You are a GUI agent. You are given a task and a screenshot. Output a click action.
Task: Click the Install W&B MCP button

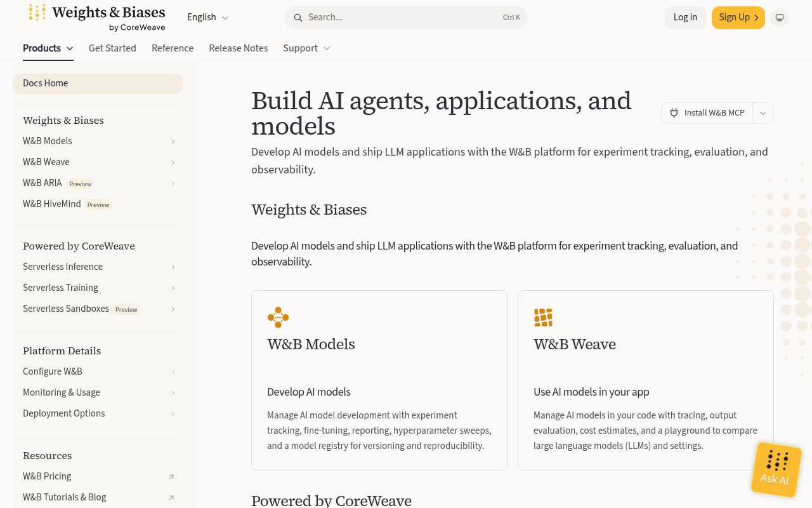[707, 113]
